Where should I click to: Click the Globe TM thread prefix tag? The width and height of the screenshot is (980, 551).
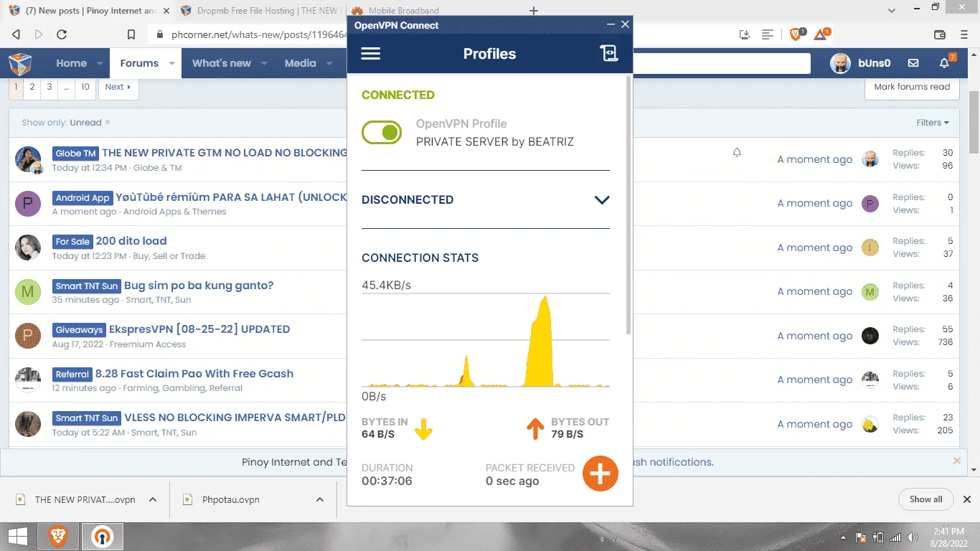point(75,154)
